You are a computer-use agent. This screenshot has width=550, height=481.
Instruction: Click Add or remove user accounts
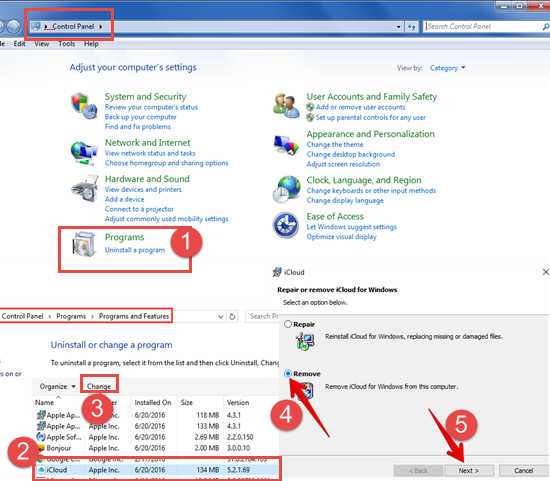coord(360,107)
